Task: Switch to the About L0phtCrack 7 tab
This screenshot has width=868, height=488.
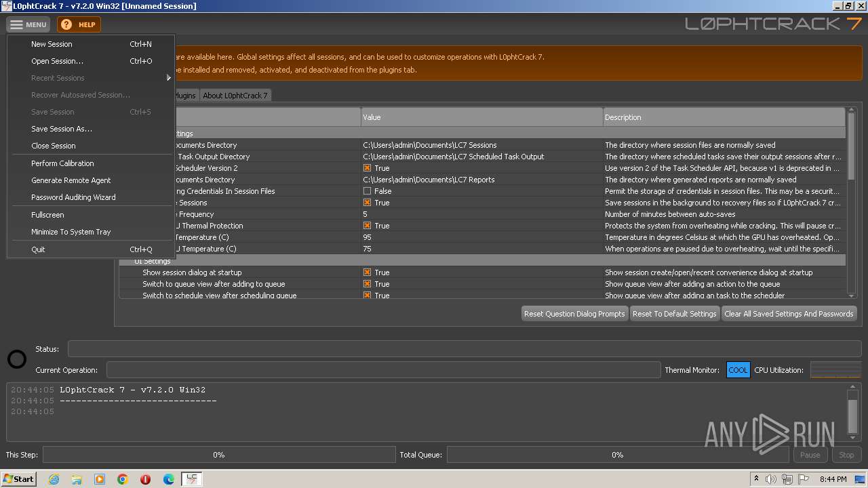Action: point(235,96)
